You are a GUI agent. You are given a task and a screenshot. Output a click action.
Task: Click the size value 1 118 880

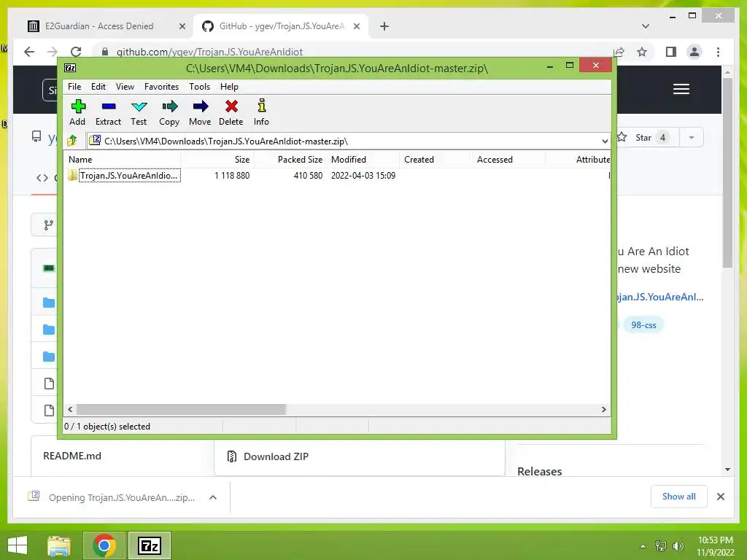click(232, 176)
